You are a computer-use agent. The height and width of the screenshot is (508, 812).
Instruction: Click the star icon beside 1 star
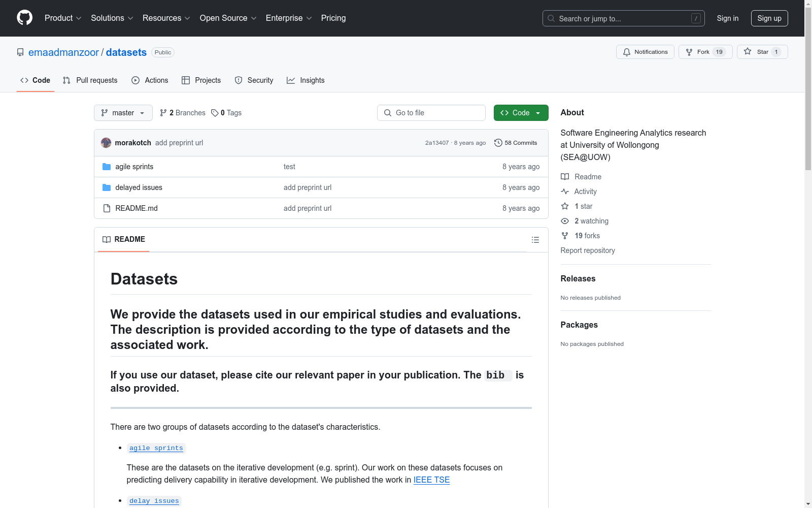coord(565,206)
